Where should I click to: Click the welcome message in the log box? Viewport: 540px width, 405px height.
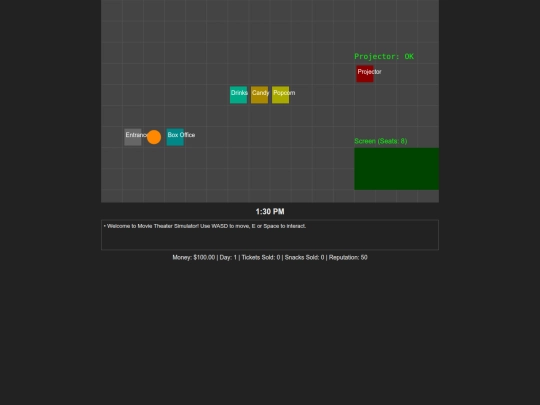(205, 226)
